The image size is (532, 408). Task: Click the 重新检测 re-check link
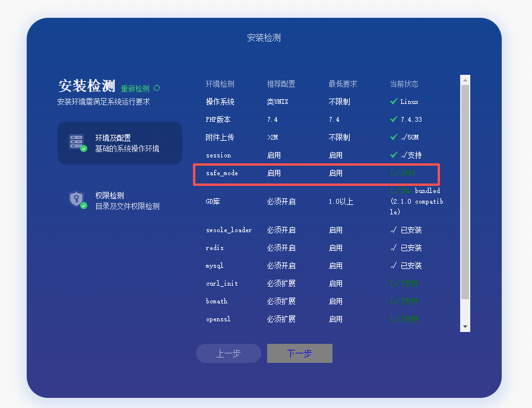(135, 88)
